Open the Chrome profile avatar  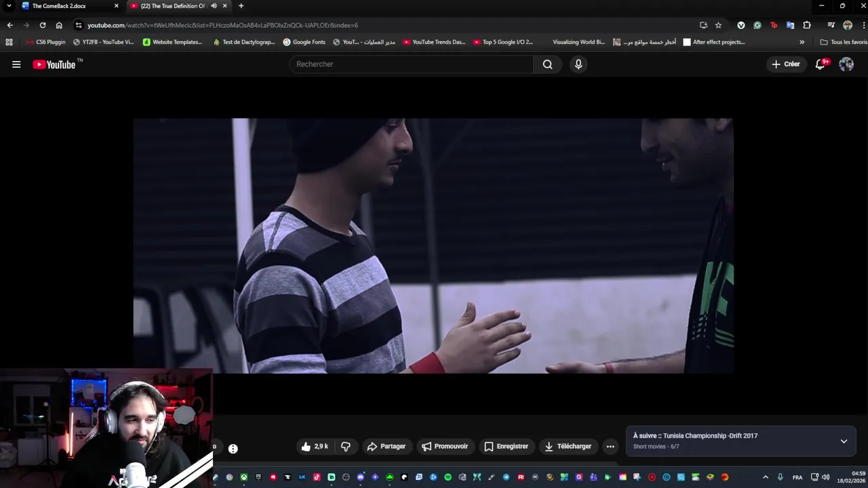click(848, 25)
